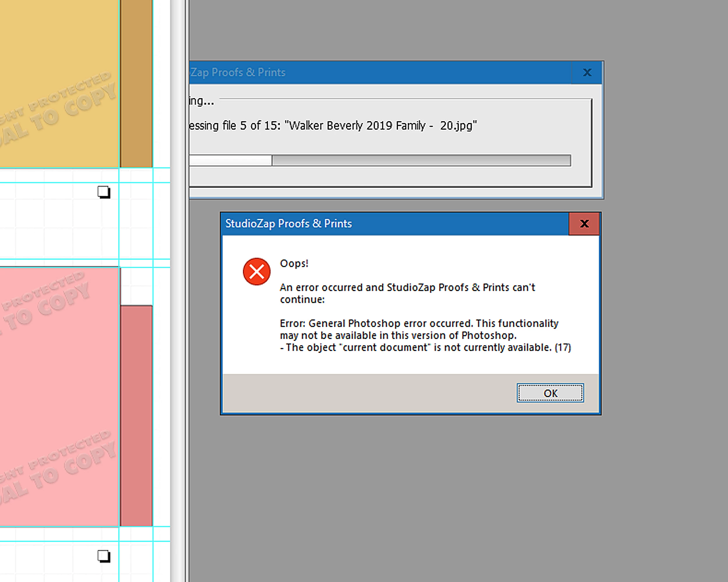
Task: Click the lower small square page icon
Action: point(104,556)
